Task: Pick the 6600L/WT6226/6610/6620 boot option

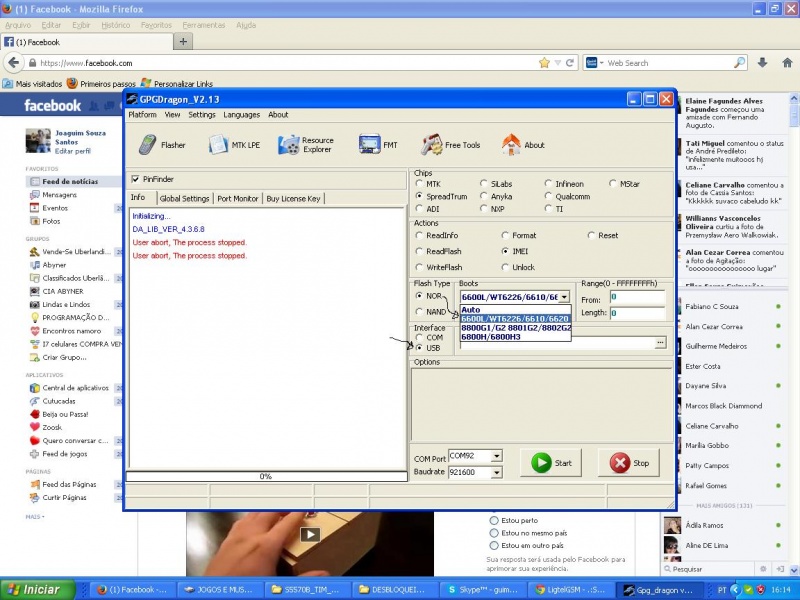Action: (515, 319)
